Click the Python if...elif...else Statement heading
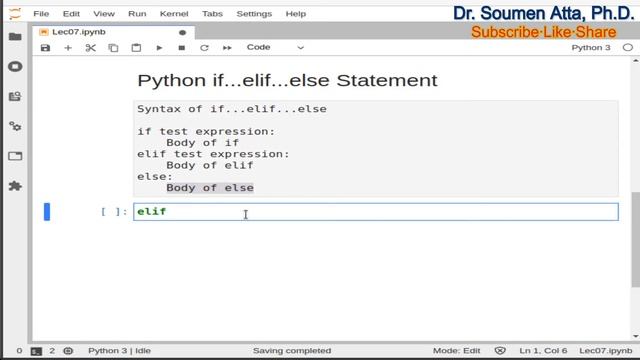The image size is (640, 360). (287, 80)
